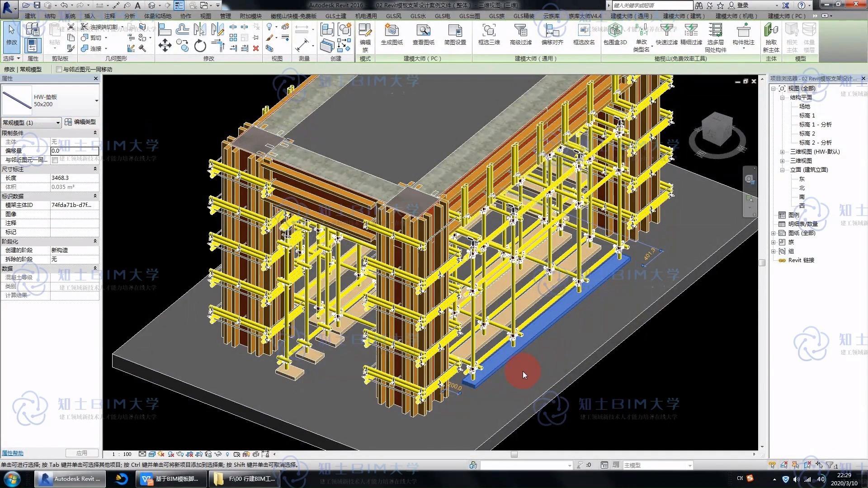Click the 编辑类型 button

click(x=80, y=122)
